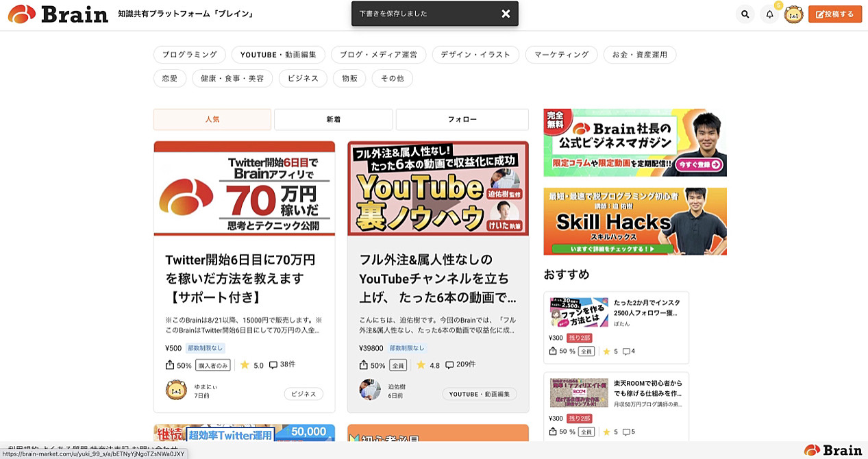Select the 恋愛 category
The height and width of the screenshot is (459, 868).
(x=170, y=79)
